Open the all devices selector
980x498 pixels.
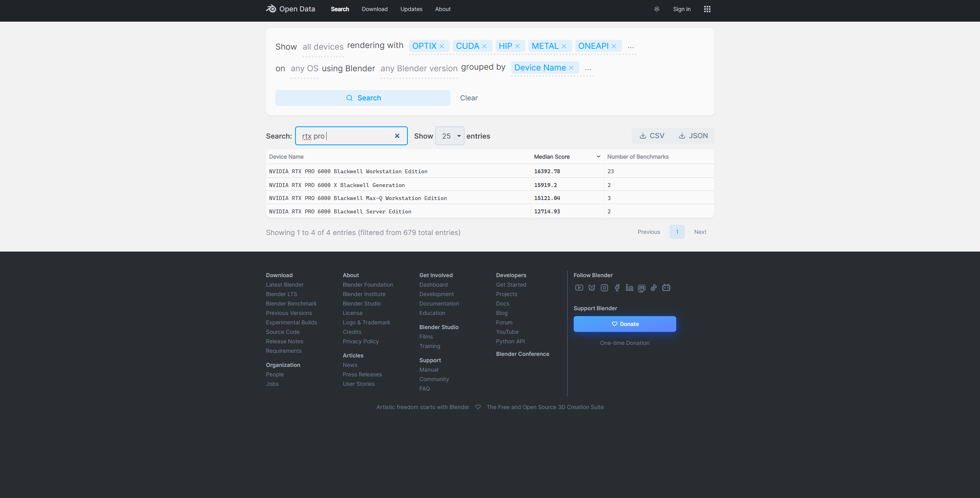pos(323,47)
